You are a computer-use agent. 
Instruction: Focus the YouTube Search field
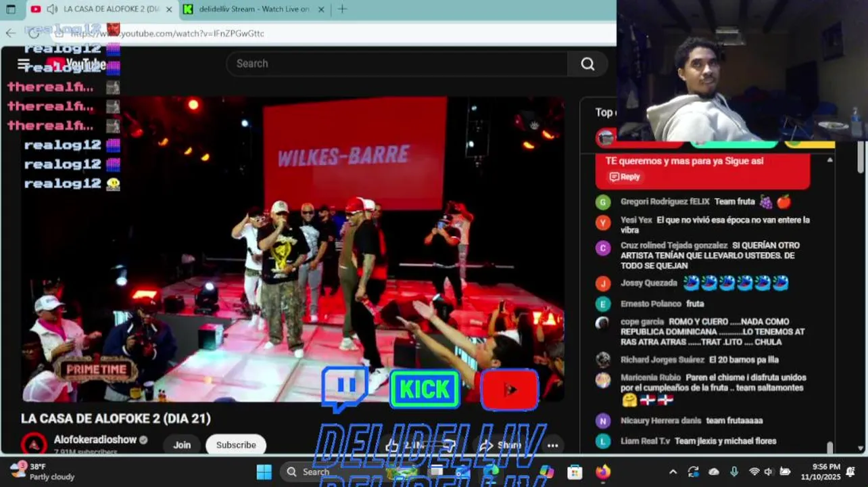click(x=397, y=64)
